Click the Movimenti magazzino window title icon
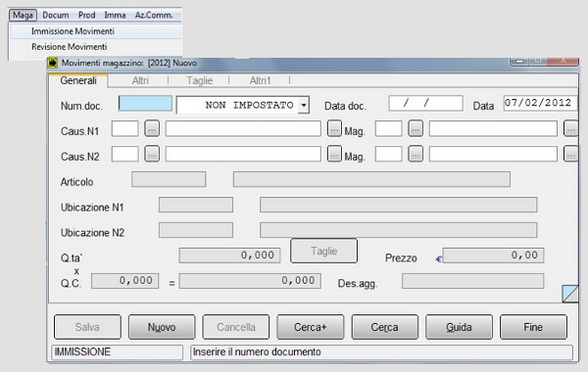The width and height of the screenshot is (588, 372). click(x=53, y=63)
